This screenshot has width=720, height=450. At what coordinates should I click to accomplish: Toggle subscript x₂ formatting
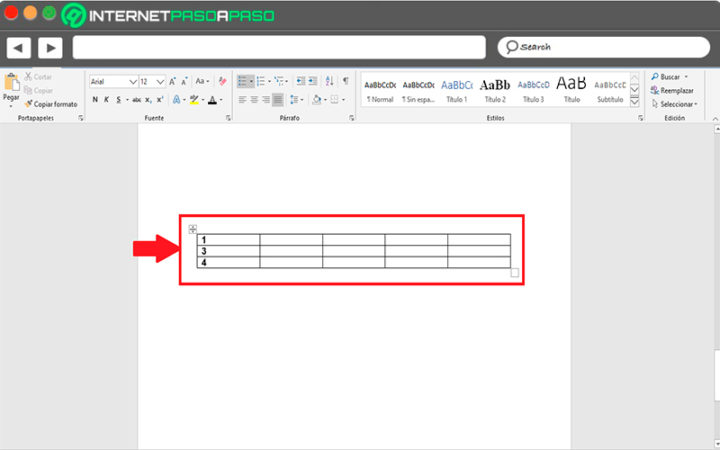148,100
